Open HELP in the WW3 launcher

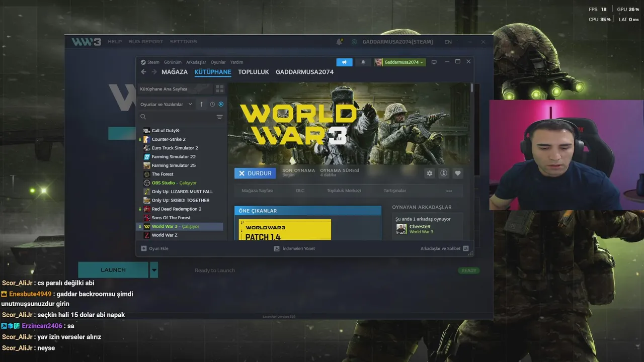115,42
